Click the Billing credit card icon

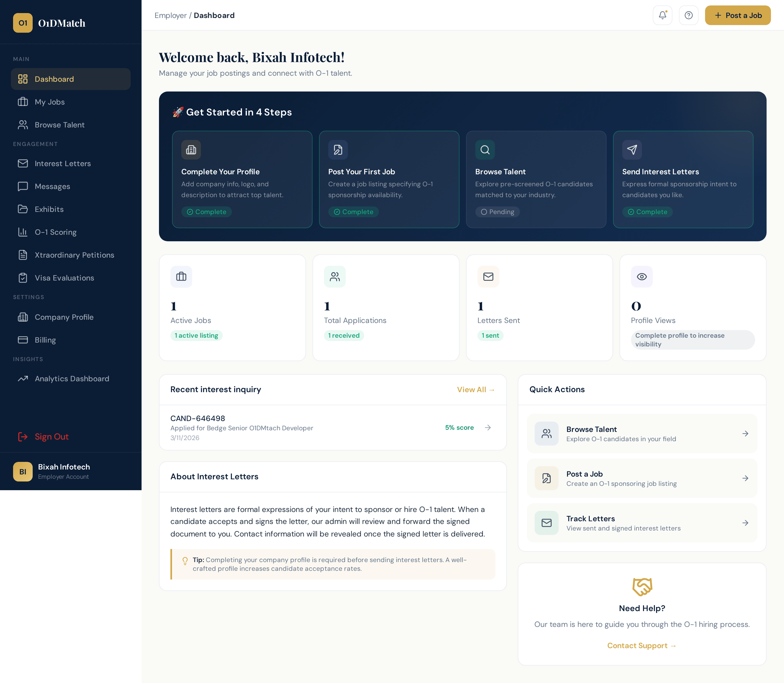pyautogui.click(x=23, y=340)
